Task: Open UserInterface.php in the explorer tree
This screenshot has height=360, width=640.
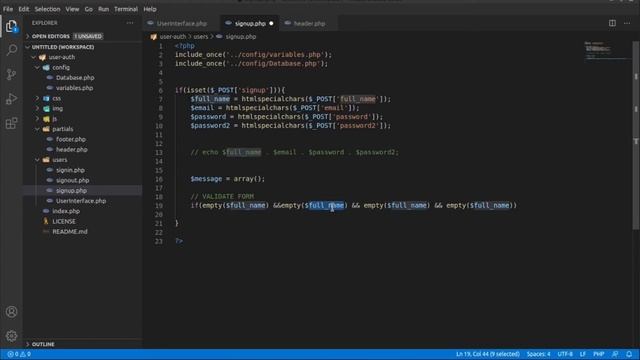Action: (82, 201)
